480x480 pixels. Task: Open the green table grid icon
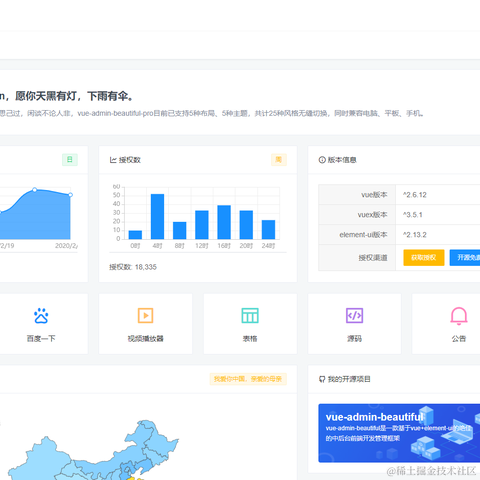tap(250, 315)
